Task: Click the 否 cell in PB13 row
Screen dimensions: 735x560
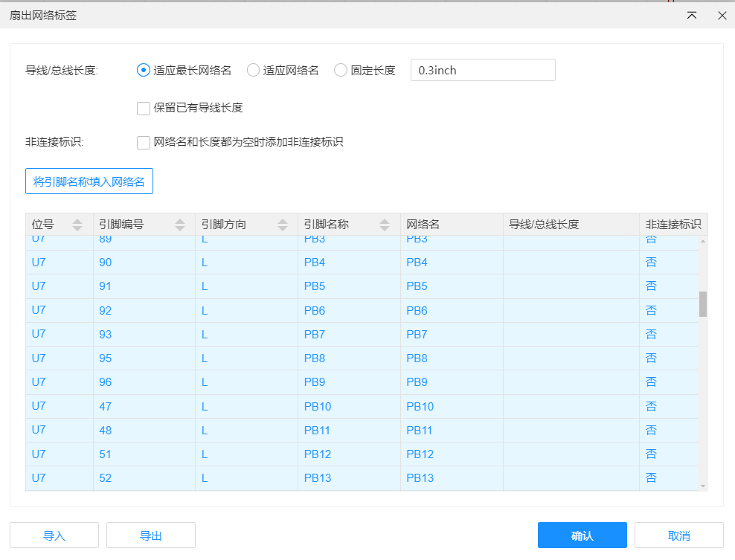Action: 669,478
